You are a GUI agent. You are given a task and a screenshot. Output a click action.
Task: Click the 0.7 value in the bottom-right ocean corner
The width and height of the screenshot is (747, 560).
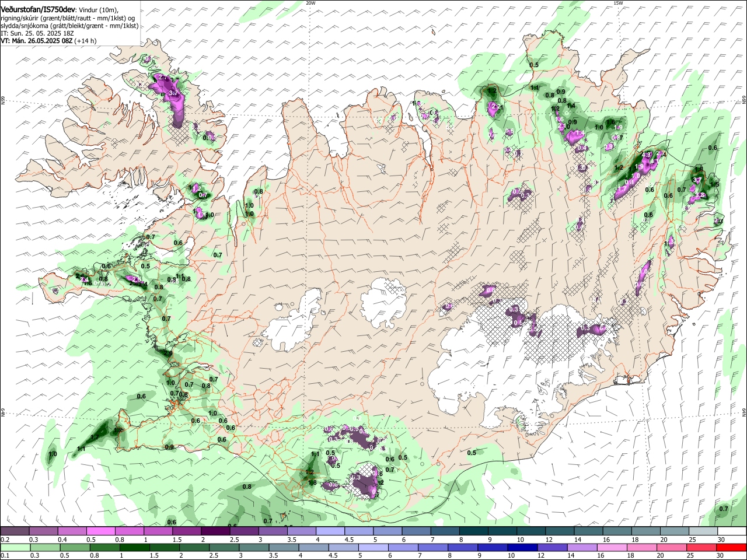[x=724, y=509]
